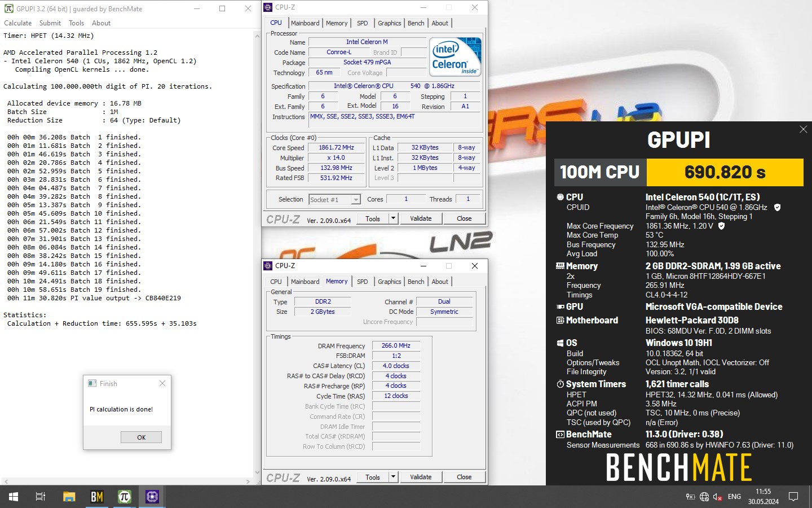Expand Tools dropdown arrow in Memory window
Screen dimensions: 812x508
coord(393,477)
